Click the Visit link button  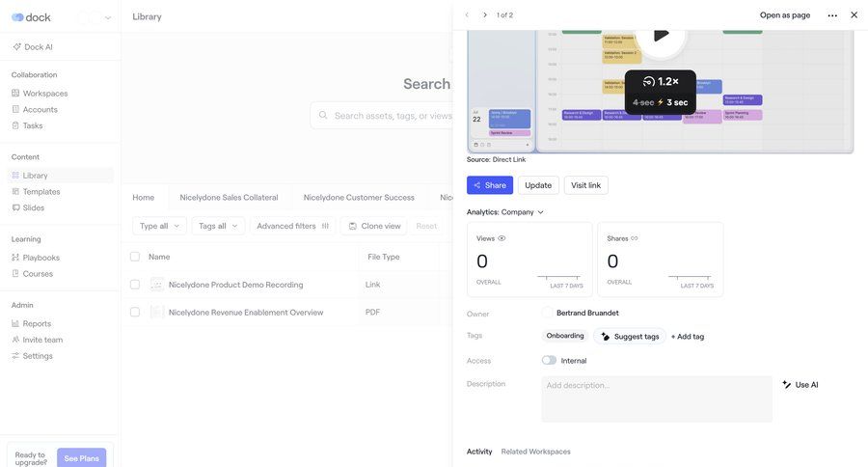[x=585, y=185]
